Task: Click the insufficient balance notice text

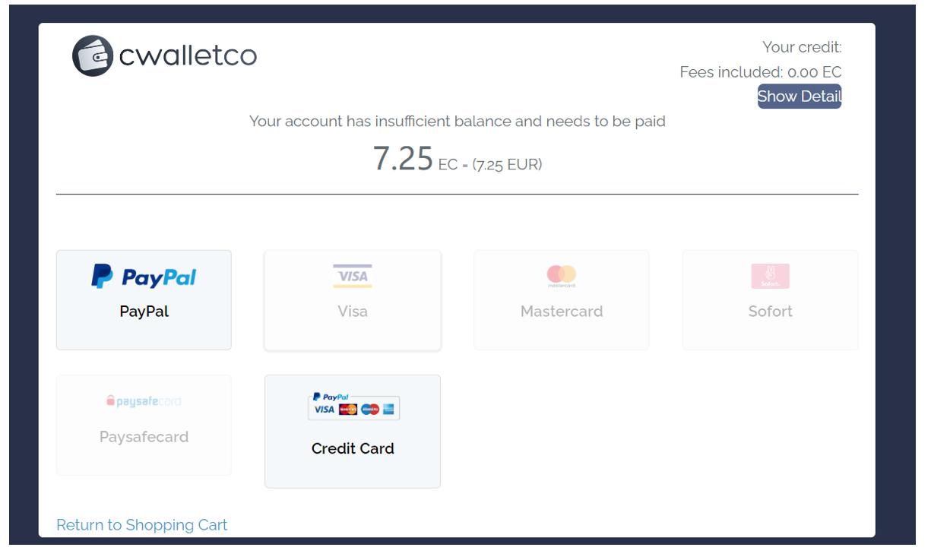Action: [x=458, y=122]
